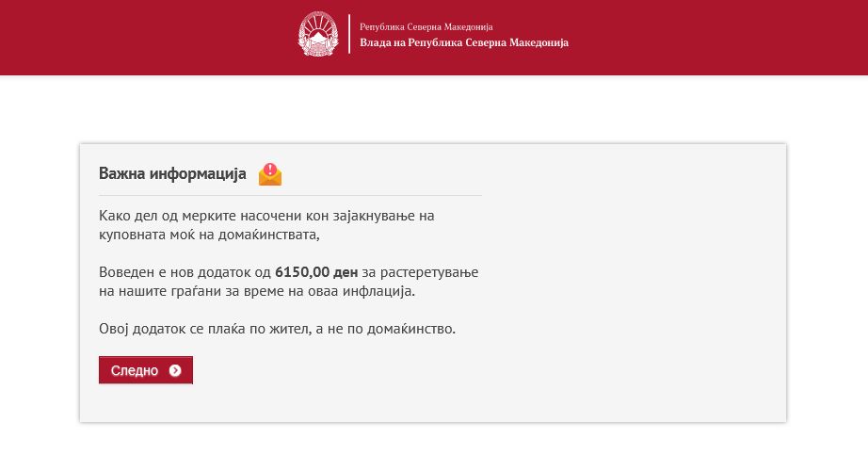Click the Република Северна Македонија header text
The image size is (868, 455).
click(426, 26)
